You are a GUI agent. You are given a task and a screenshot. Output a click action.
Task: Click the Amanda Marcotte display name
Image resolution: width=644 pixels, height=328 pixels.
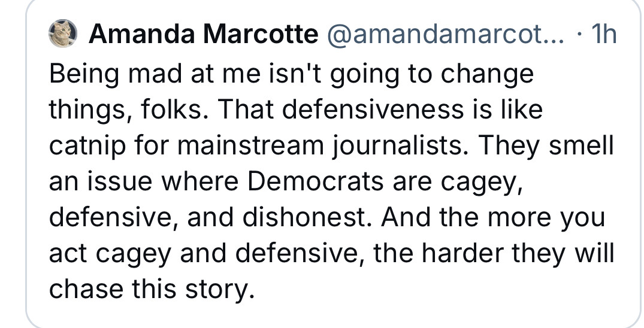203,34
